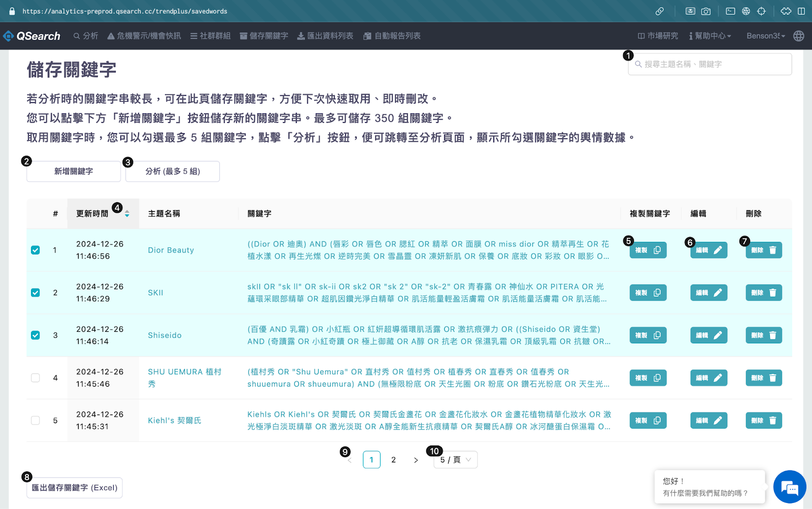Delete the SKII keyword entry
This screenshot has height=509, width=812.
coord(764,293)
